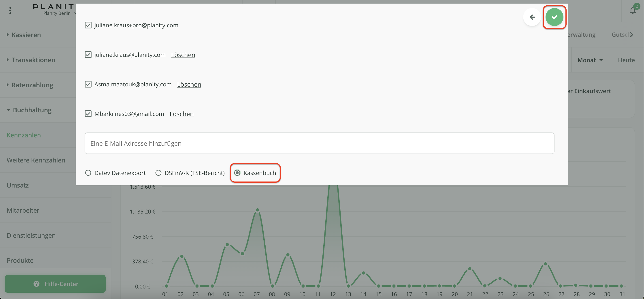Open Produkte in the sidebar

coord(20,261)
